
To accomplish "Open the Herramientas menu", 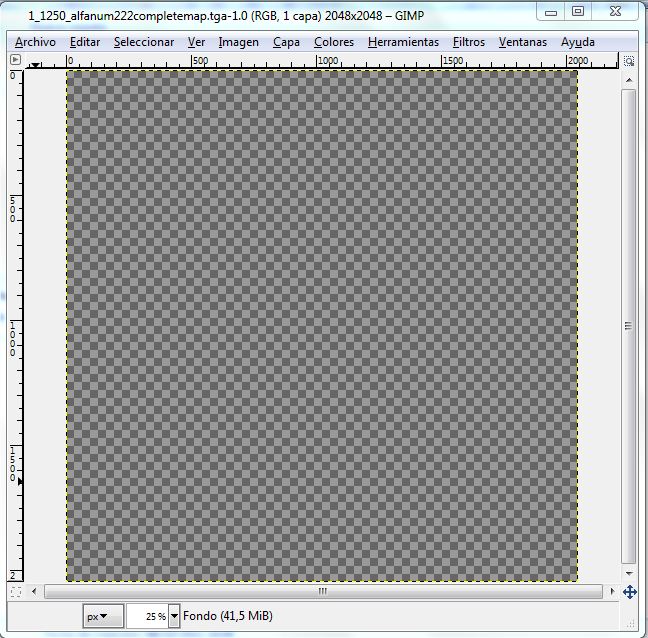I will pyautogui.click(x=403, y=42).
